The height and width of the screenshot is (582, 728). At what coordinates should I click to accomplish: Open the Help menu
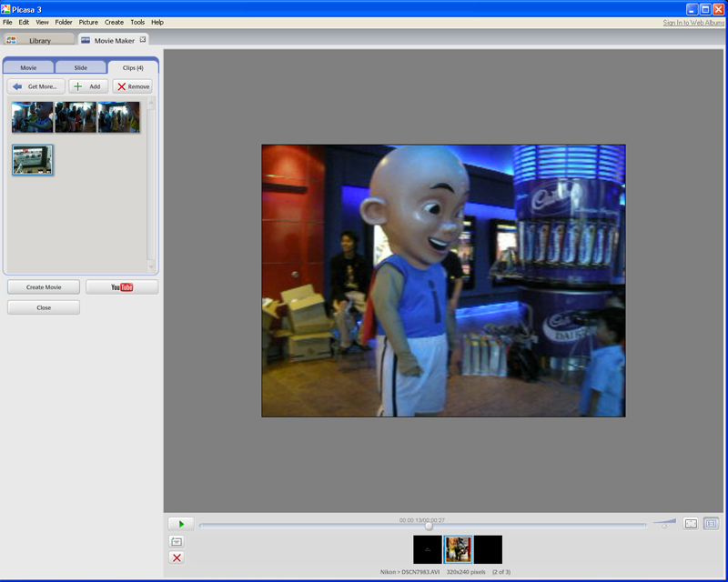tap(157, 22)
